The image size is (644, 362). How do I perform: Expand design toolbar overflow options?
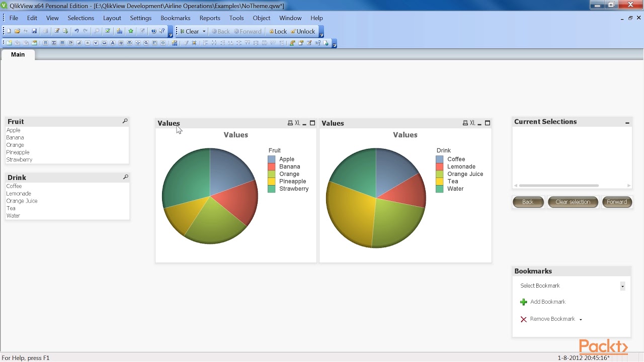point(335,45)
